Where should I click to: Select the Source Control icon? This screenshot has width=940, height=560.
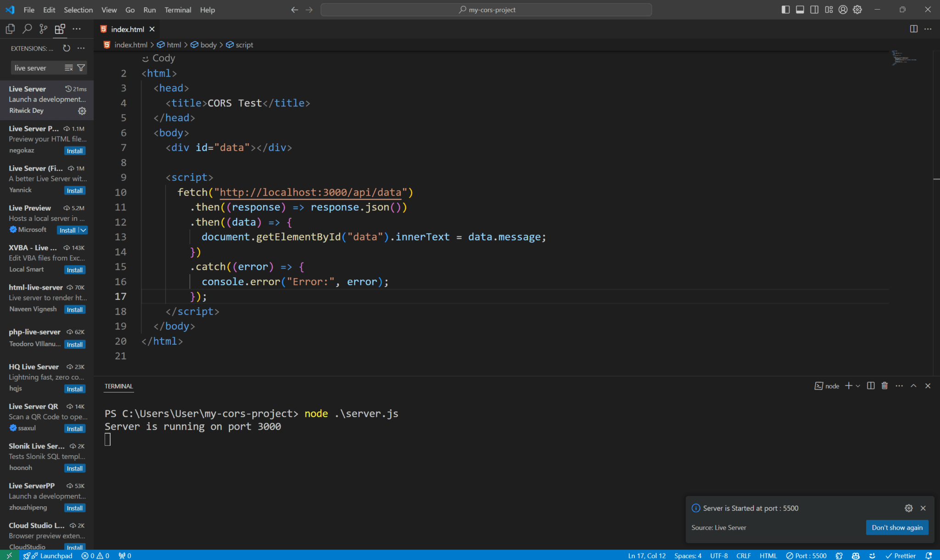43,28
